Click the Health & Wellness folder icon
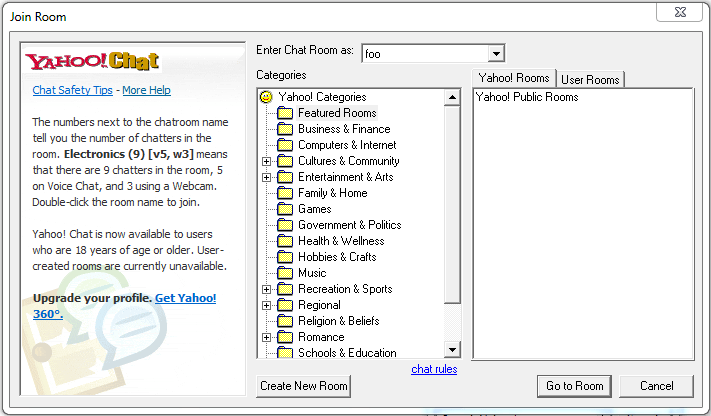The image size is (711, 416). point(285,241)
